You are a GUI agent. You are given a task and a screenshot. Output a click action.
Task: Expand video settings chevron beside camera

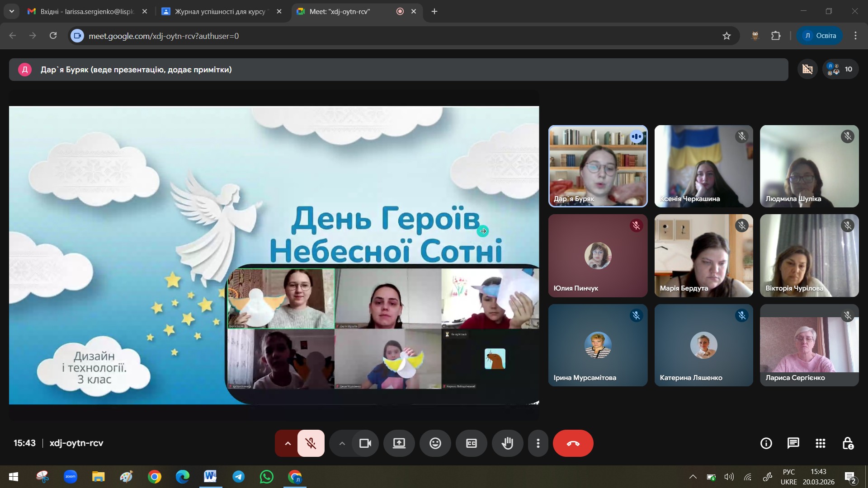point(342,443)
